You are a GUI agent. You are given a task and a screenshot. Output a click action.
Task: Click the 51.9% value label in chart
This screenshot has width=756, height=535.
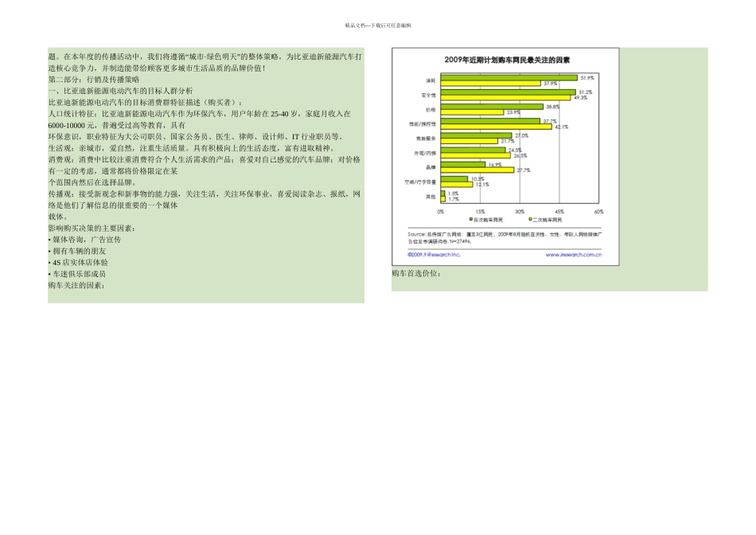[587, 78]
